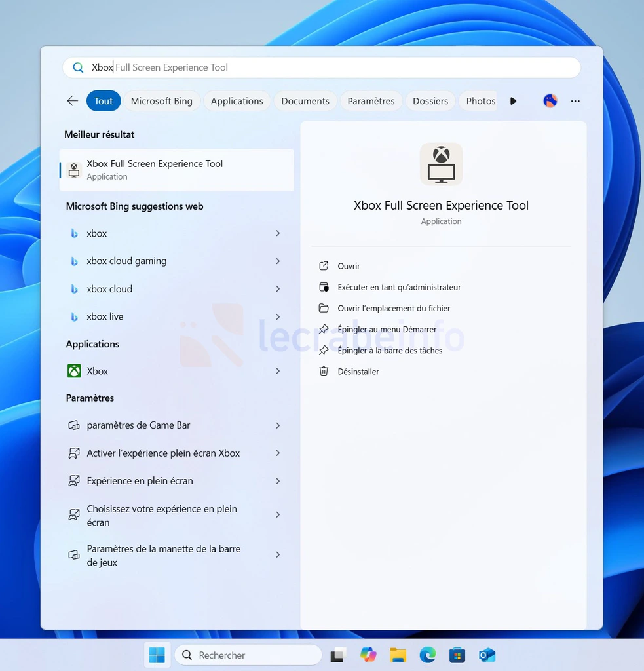
Task: Expand the Xbox application result chevron
Action: (278, 371)
